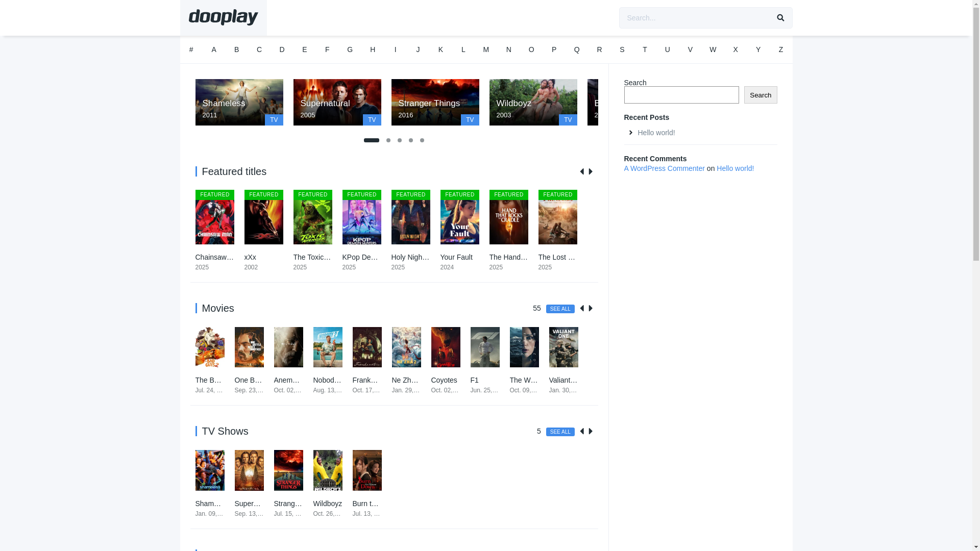Screen dimensions: 980x551
Task: Click SEE ALL for Movies
Action: pyautogui.click(x=560, y=309)
